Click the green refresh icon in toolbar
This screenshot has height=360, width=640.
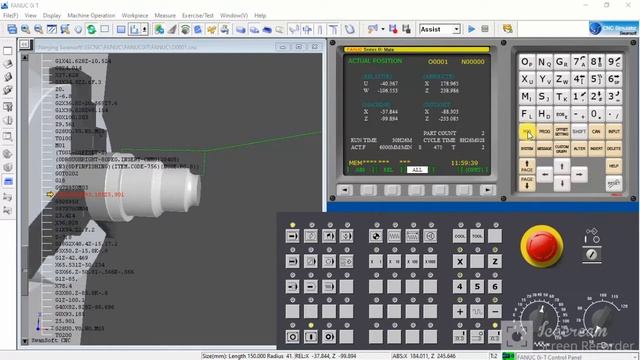pyautogui.click(x=91, y=29)
